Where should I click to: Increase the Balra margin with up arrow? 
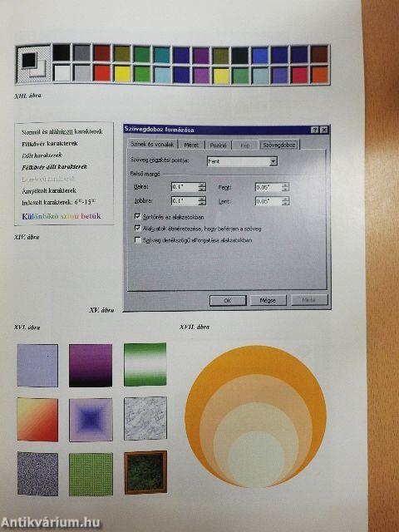(x=202, y=185)
